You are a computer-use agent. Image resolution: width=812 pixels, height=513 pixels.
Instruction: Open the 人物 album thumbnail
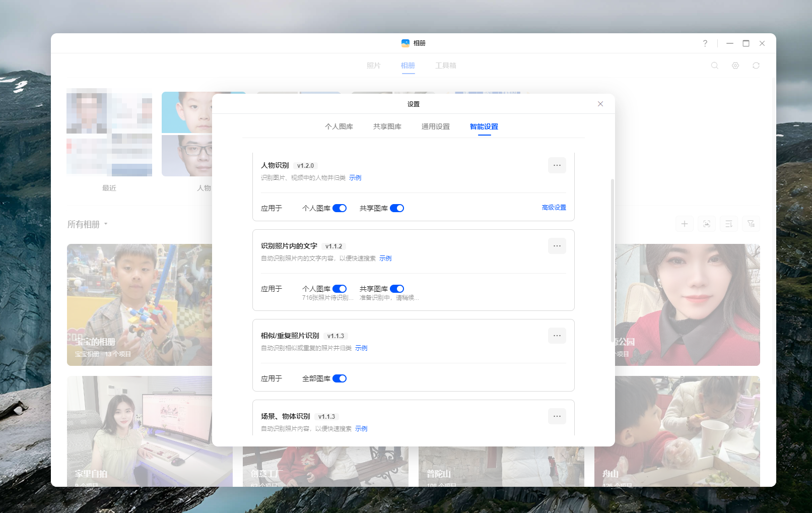click(x=187, y=134)
